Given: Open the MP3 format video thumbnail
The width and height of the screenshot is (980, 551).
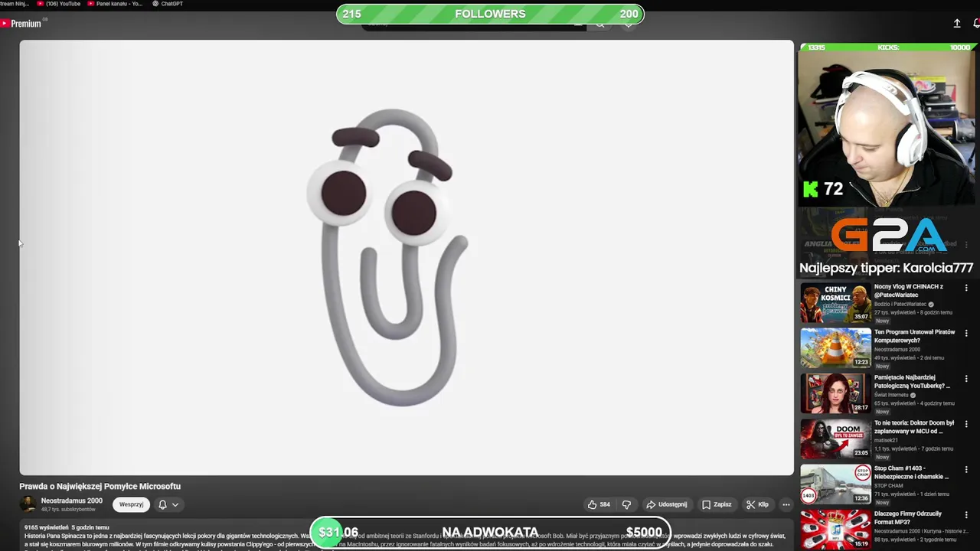Looking at the screenshot, I should click(x=835, y=529).
